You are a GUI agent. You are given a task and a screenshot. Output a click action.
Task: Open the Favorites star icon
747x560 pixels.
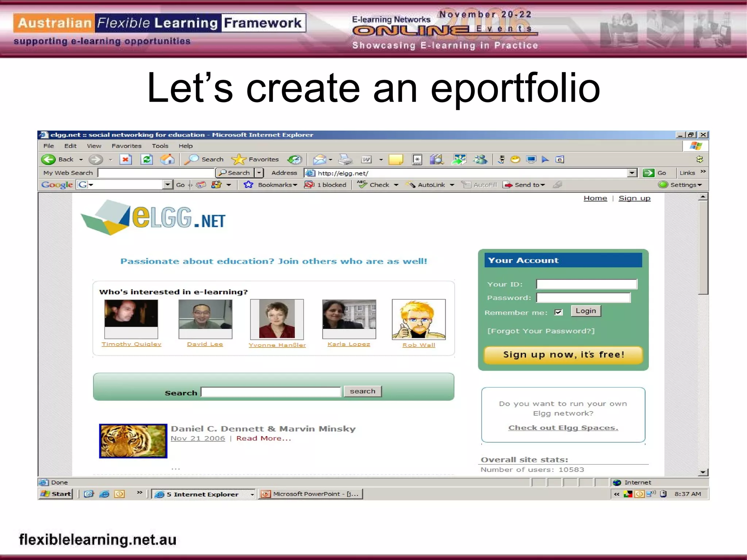coord(239,159)
